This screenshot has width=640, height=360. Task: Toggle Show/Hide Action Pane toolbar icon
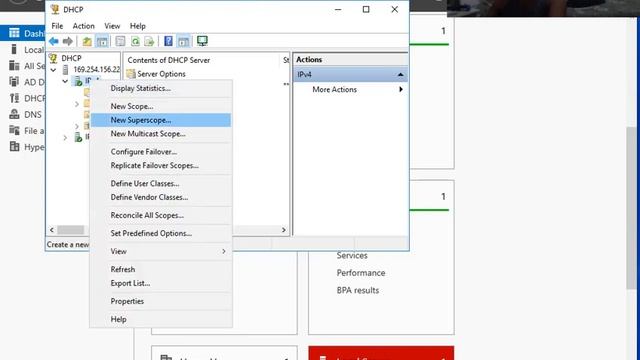[184, 41]
